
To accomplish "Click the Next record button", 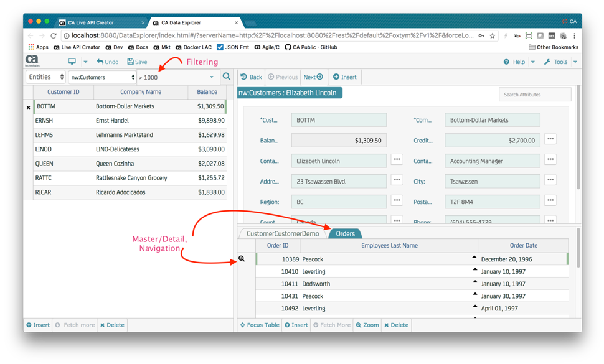I will 313,77.
